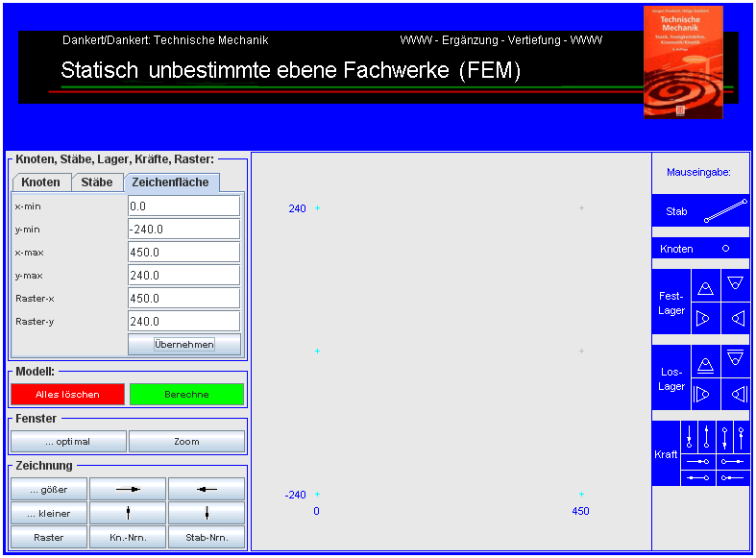The width and height of the screenshot is (756, 558).
Task: Select the Knoten node tool
Action: pyautogui.click(x=700, y=249)
